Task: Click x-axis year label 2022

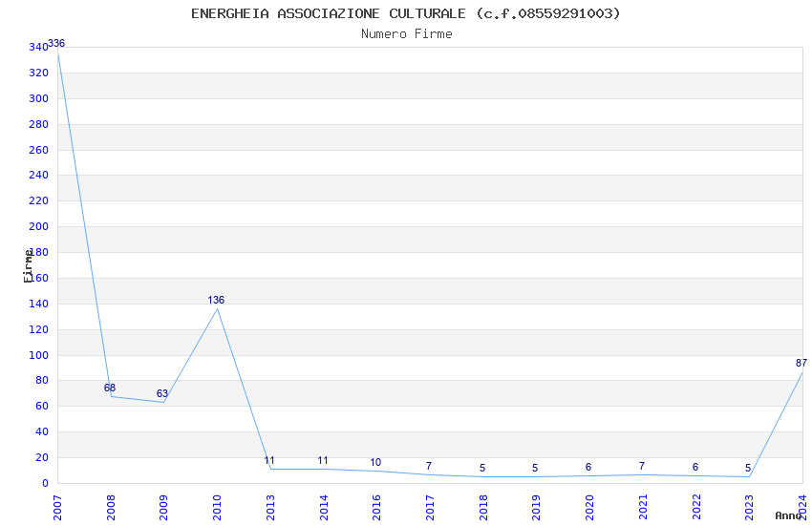Action: coord(696,508)
